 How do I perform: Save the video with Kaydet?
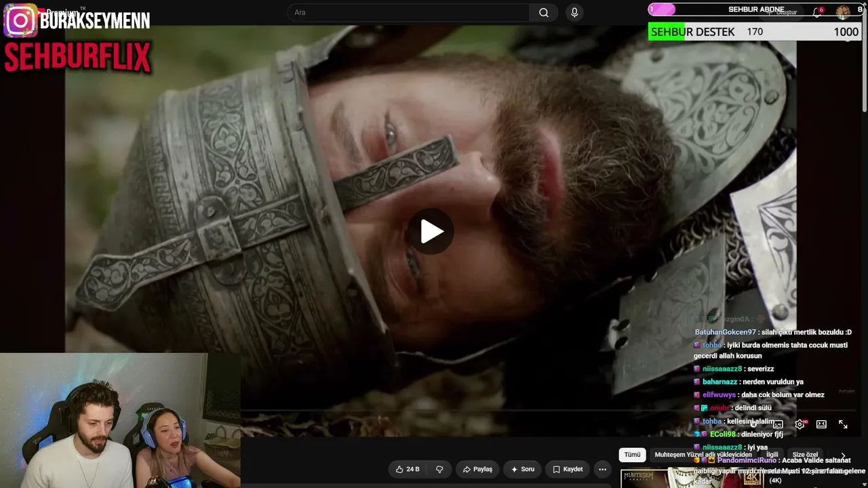point(568,469)
